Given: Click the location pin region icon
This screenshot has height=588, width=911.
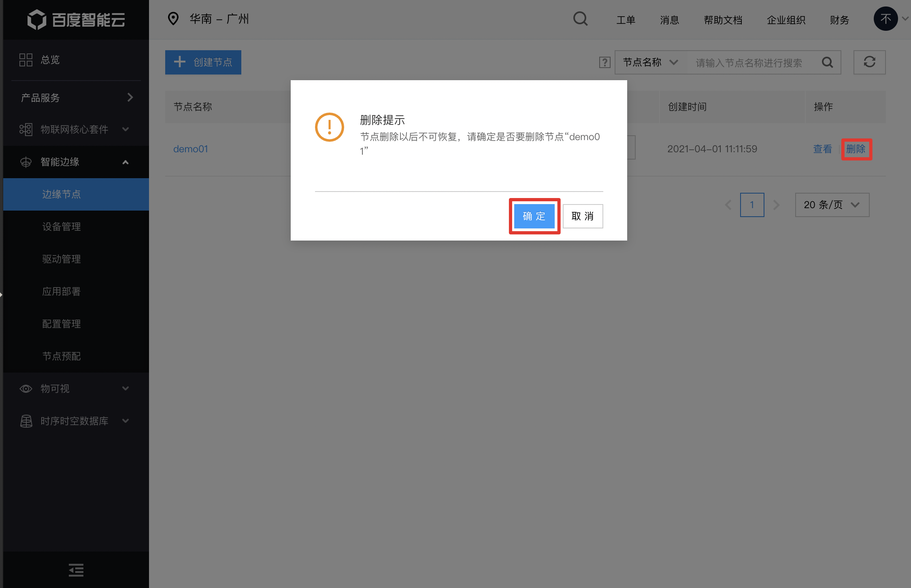Looking at the screenshot, I should (173, 19).
